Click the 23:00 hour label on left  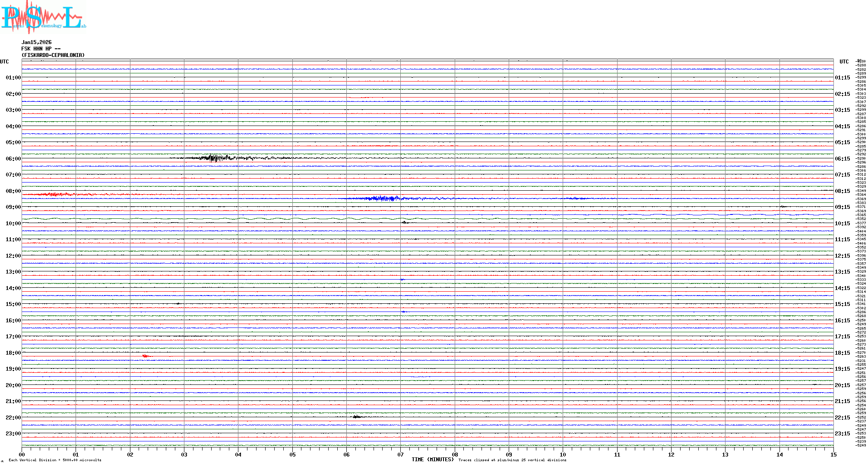click(13, 434)
